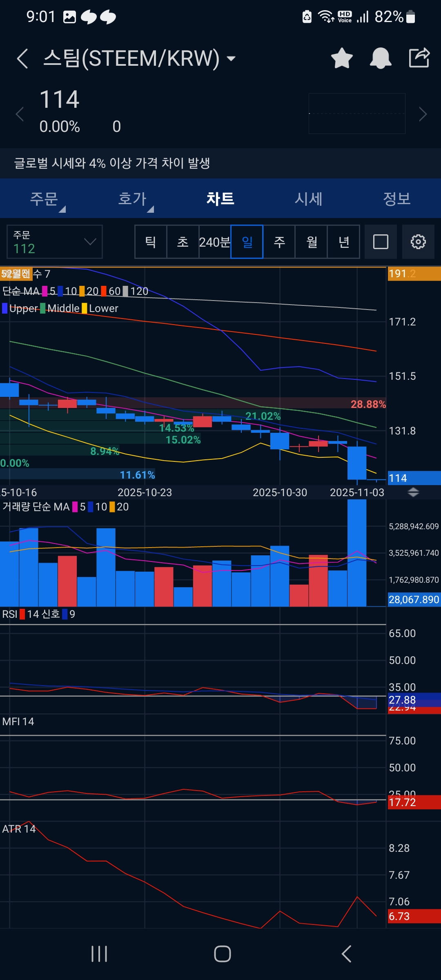This screenshot has width=441, height=980.
Task: Tap the MFI 14 indicator label
Action: [18, 722]
